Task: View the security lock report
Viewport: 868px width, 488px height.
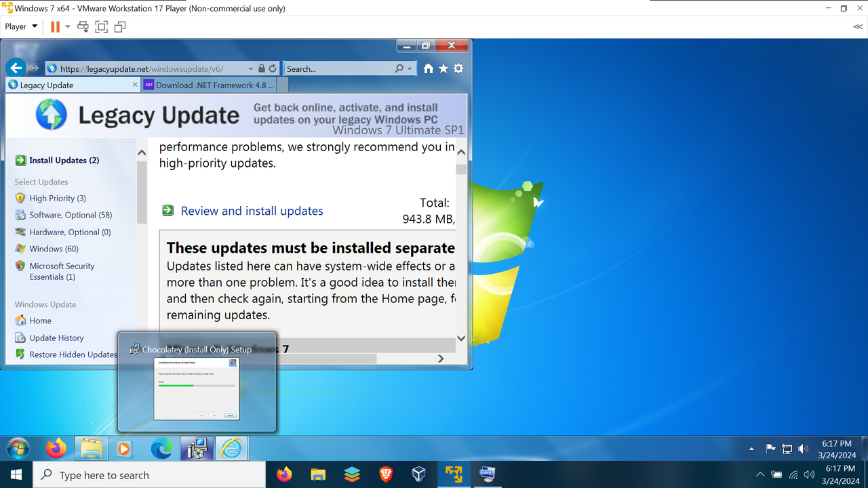Action: [x=262, y=68]
